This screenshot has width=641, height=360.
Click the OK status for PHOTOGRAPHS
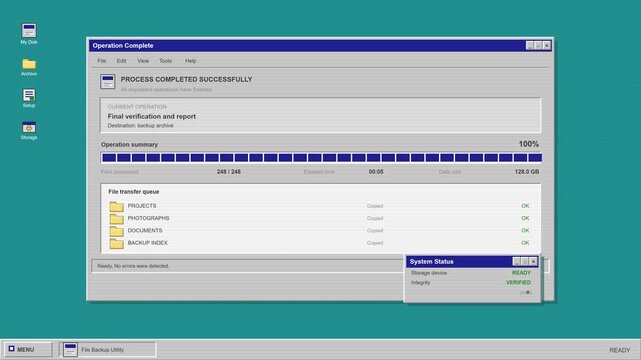pyautogui.click(x=525, y=218)
